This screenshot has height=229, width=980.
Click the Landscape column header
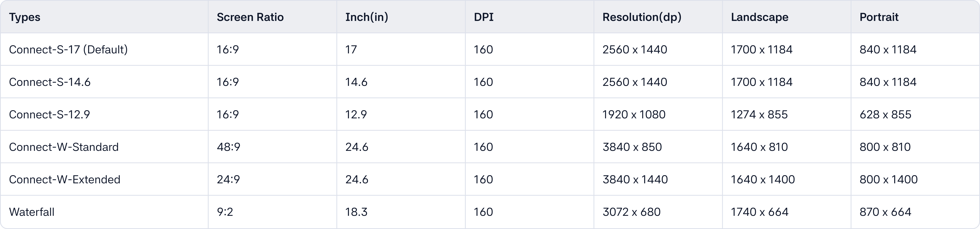click(x=759, y=17)
